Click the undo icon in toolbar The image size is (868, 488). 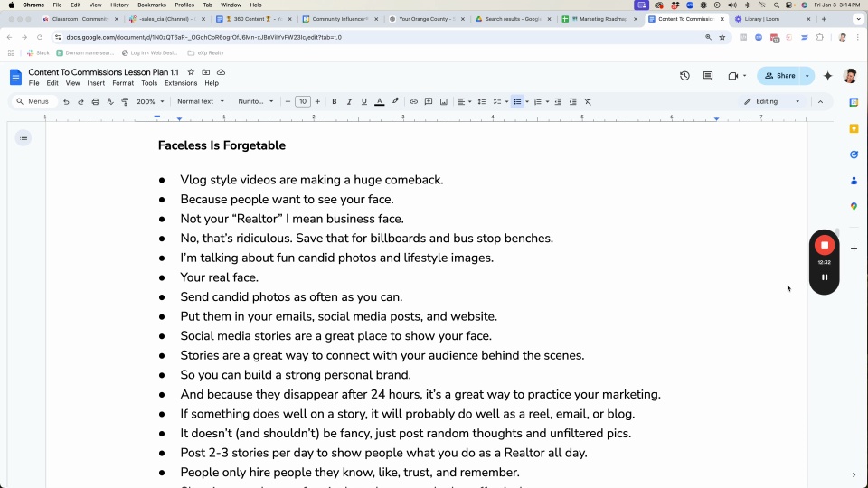(66, 102)
